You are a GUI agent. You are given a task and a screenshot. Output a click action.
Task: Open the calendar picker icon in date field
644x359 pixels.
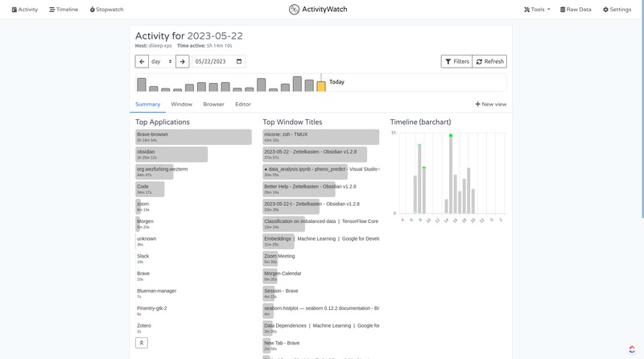pos(239,61)
